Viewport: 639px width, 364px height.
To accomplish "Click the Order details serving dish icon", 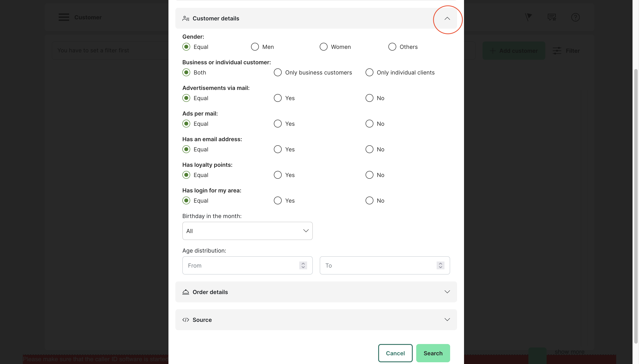I will 186,292.
